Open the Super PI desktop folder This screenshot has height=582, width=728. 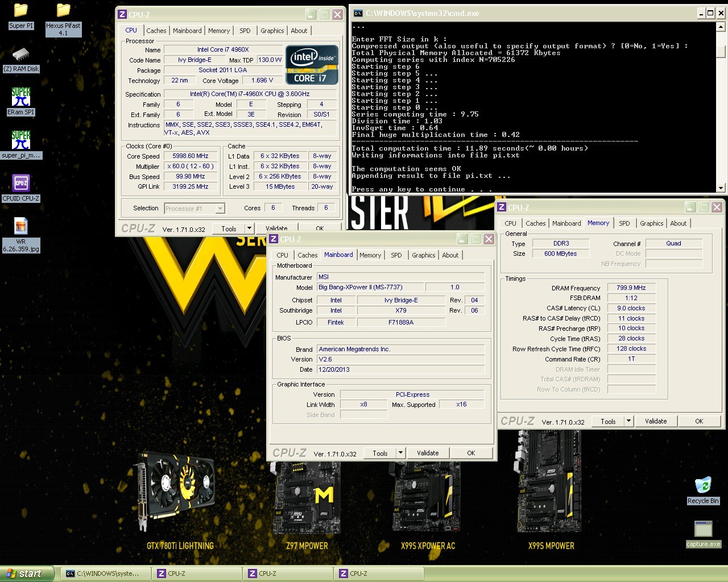[x=21, y=16]
